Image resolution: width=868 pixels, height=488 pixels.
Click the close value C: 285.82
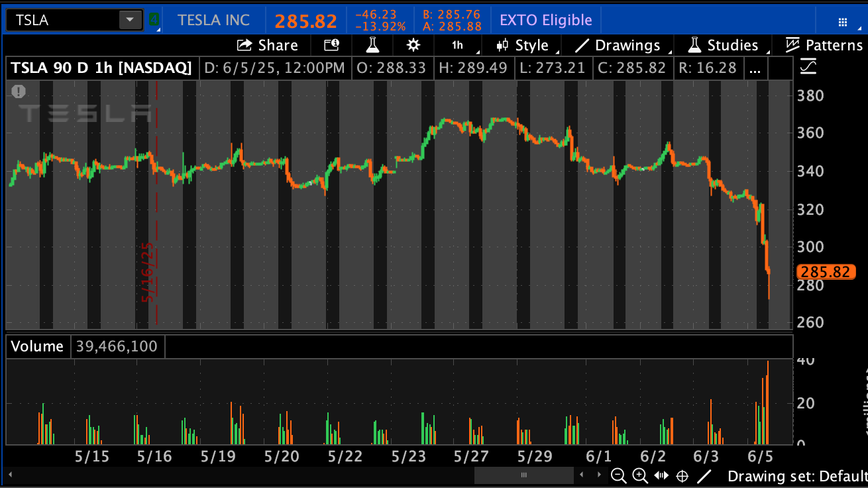click(632, 68)
